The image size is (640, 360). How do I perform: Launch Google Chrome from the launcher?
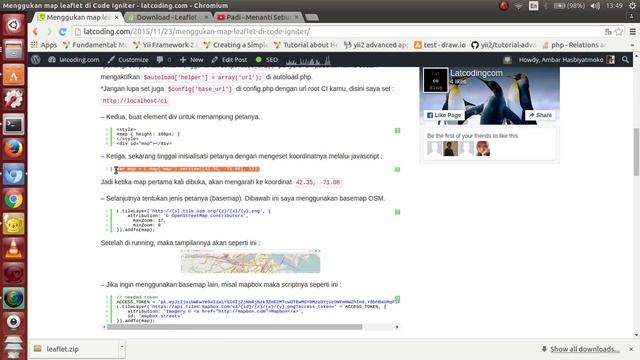(13, 199)
